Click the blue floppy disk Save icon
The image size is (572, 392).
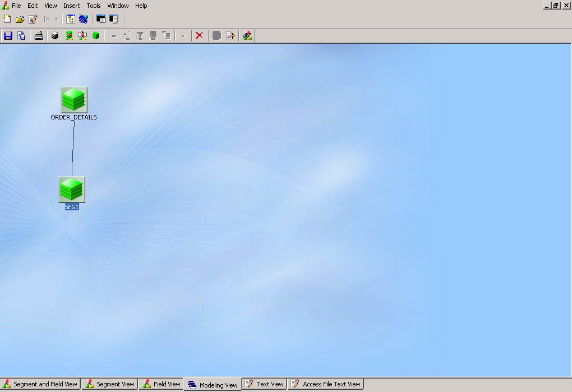[x=8, y=36]
